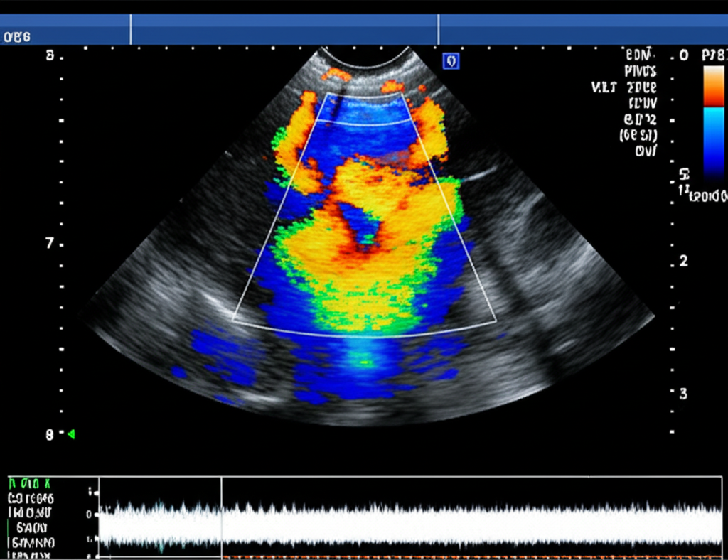Click the vertical cursor line in spectral strip
This screenshot has height=560, width=728.
[x=222, y=515]
